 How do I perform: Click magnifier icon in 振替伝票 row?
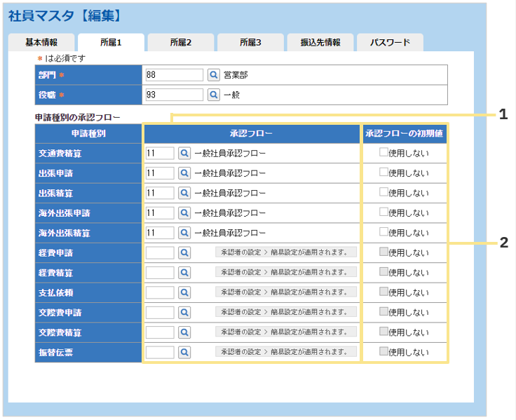pos(184,352)
